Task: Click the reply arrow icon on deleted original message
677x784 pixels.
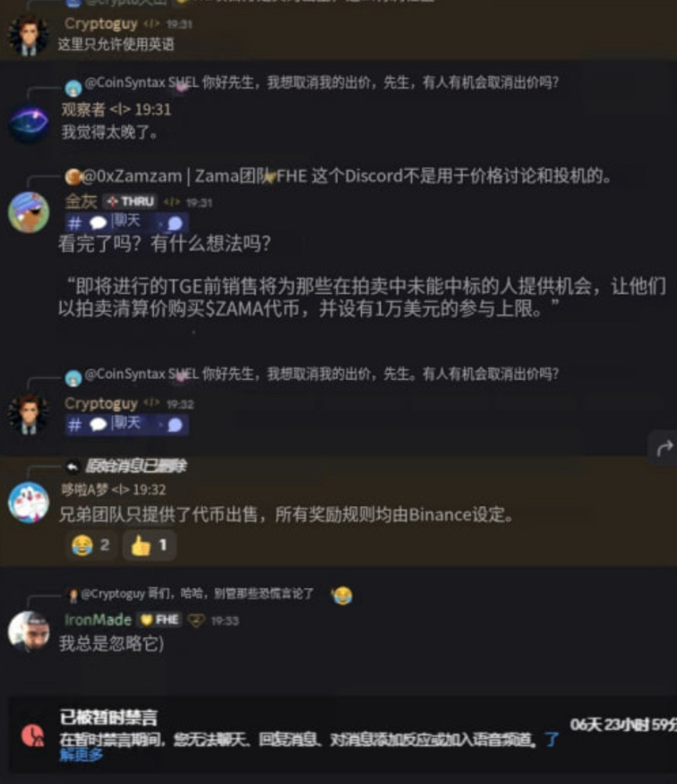Action: (73, 467)
